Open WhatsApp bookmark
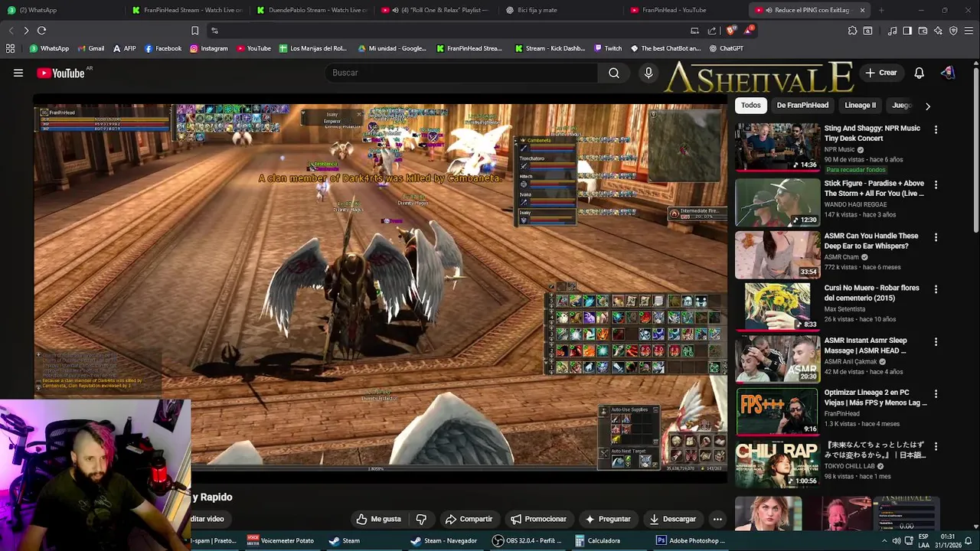The width and height of the screenshot is (980, 551). pos(49,48)
